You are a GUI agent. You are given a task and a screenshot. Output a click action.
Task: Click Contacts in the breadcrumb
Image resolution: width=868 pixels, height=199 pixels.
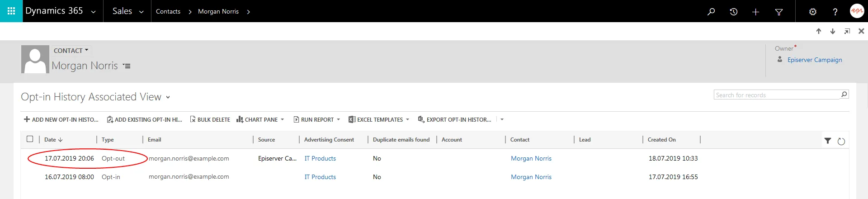168,11
